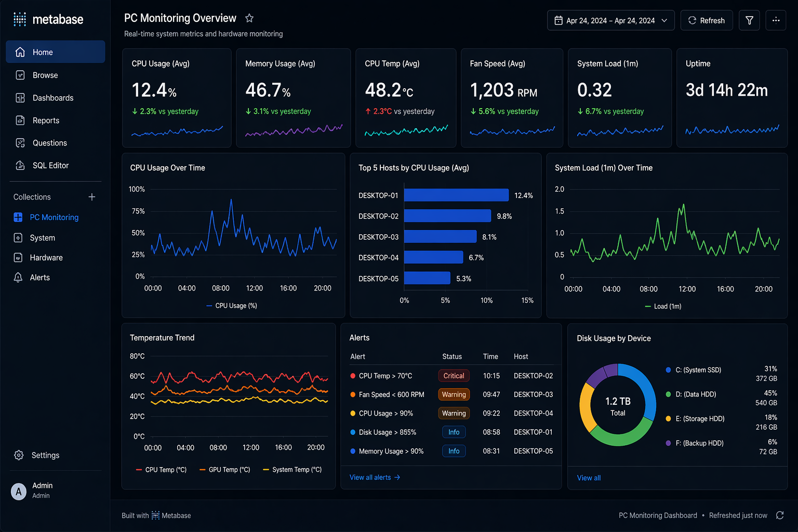Click the Metabase logo in sidebar

click(x=48, y=20)
